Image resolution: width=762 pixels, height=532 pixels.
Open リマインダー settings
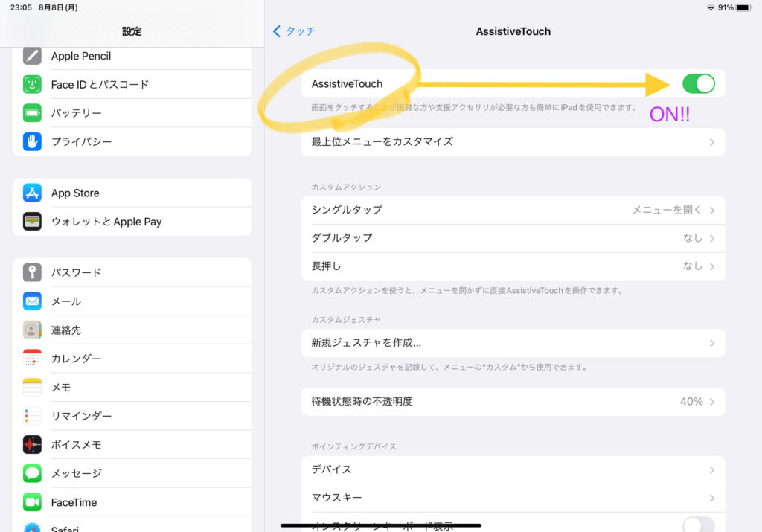(132, 416)
